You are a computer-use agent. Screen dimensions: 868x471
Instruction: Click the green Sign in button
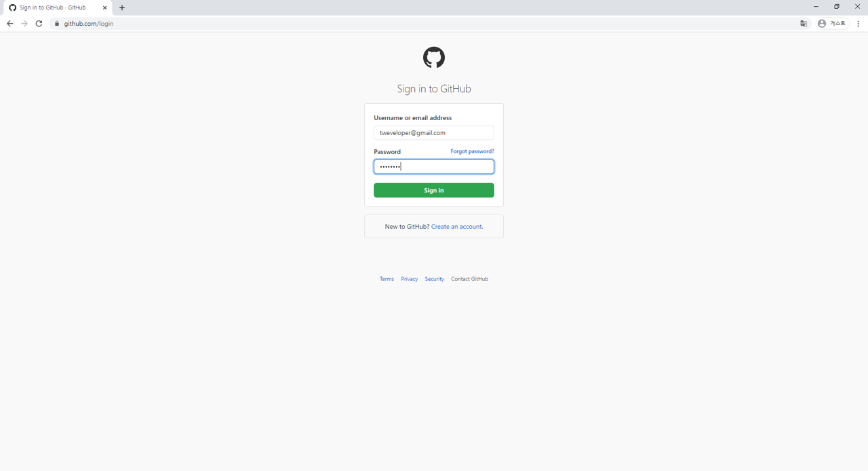pyautogui.click(x=434, y=191)
